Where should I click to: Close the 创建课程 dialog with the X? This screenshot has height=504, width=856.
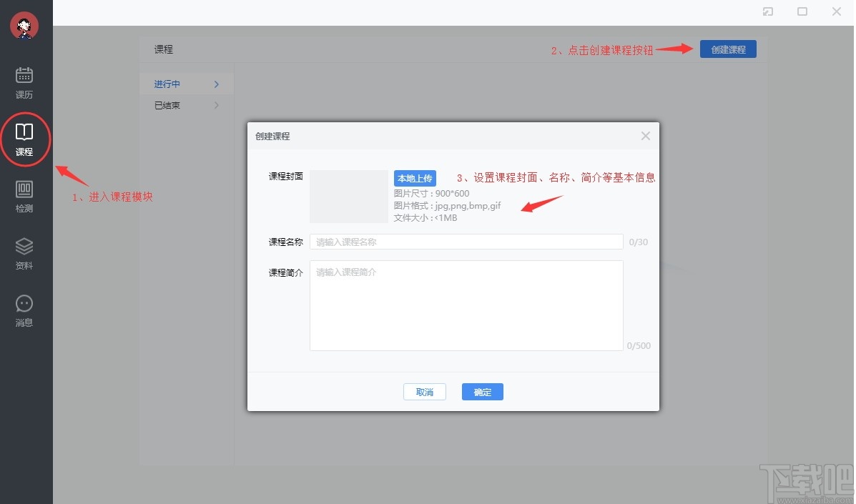pos(645,136)
